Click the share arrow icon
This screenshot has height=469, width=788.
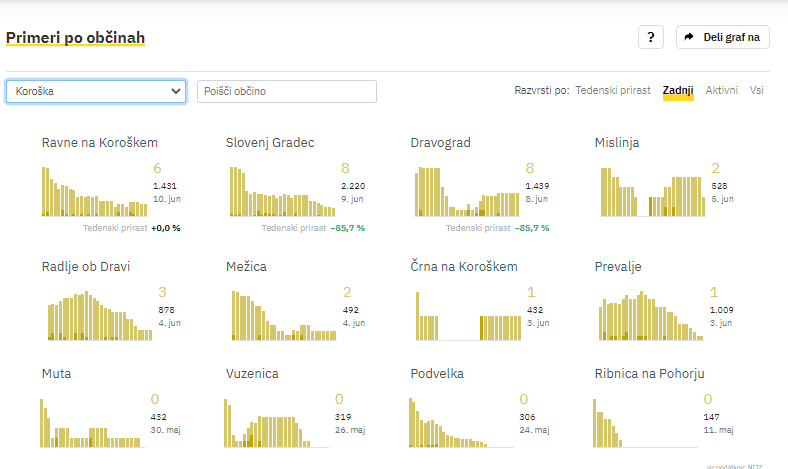pyautogui.click(x=689, y=37)
